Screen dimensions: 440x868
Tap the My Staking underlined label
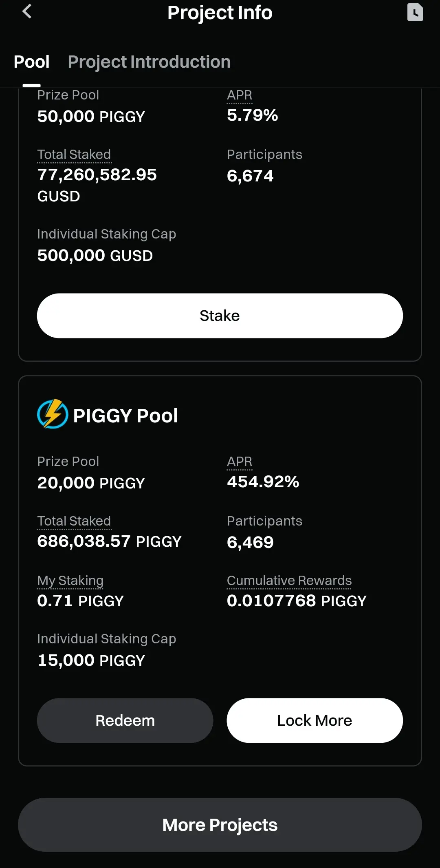(x=70, y=581)
